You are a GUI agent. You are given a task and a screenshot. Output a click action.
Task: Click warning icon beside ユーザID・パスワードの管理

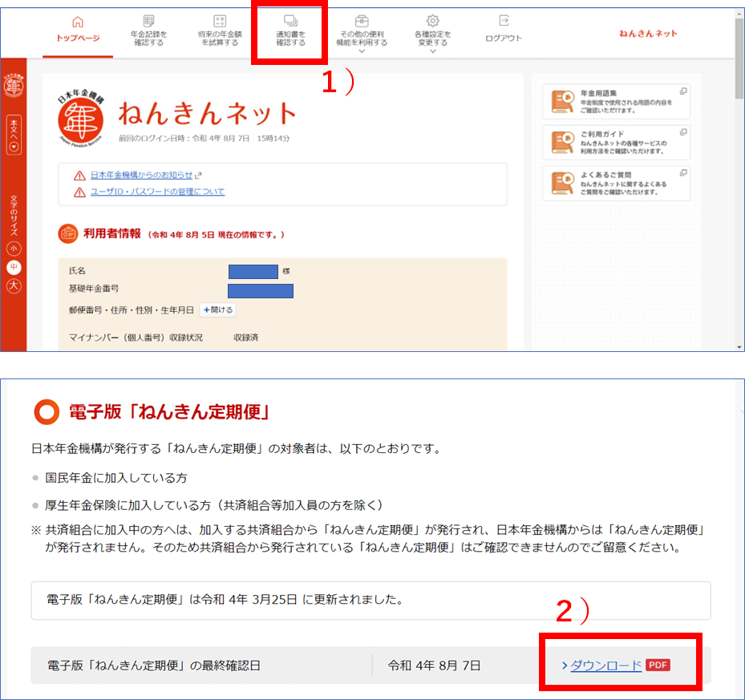coord(79,192)
